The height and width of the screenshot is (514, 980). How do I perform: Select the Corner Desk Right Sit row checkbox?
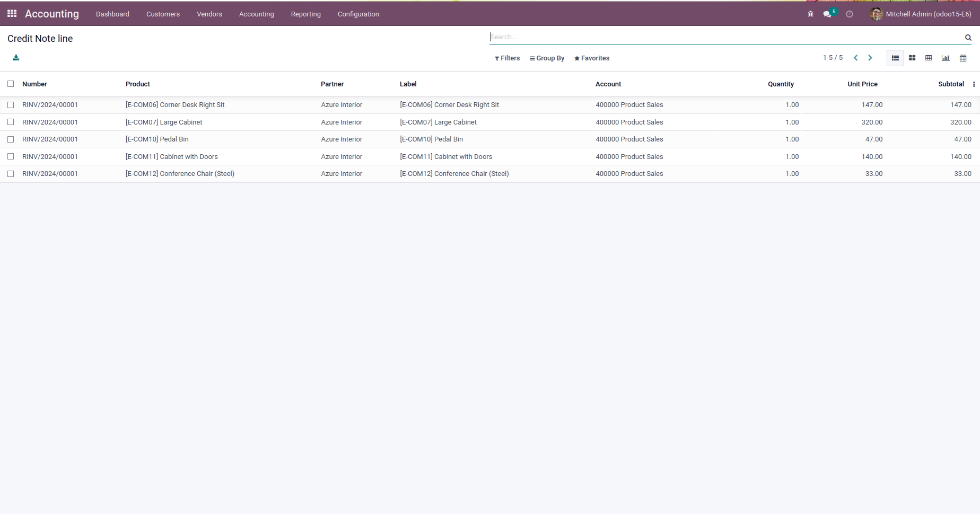click(x=11, y=105)
